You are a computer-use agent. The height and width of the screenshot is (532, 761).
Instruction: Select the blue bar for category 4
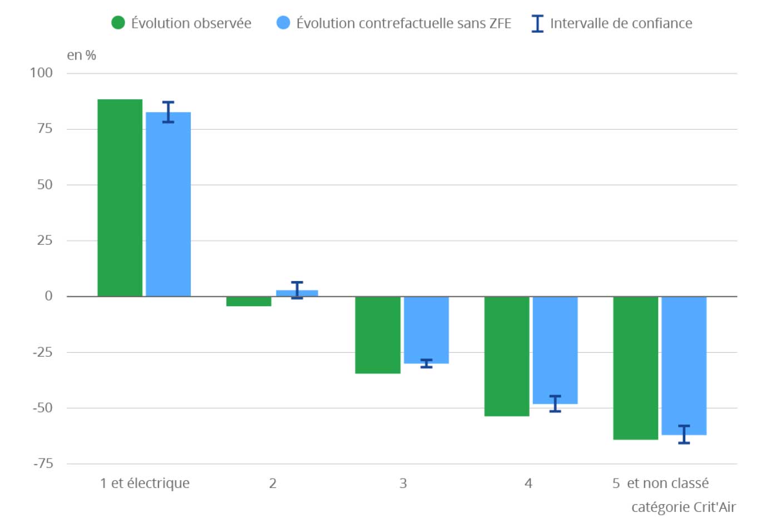(x=555, y=350)
